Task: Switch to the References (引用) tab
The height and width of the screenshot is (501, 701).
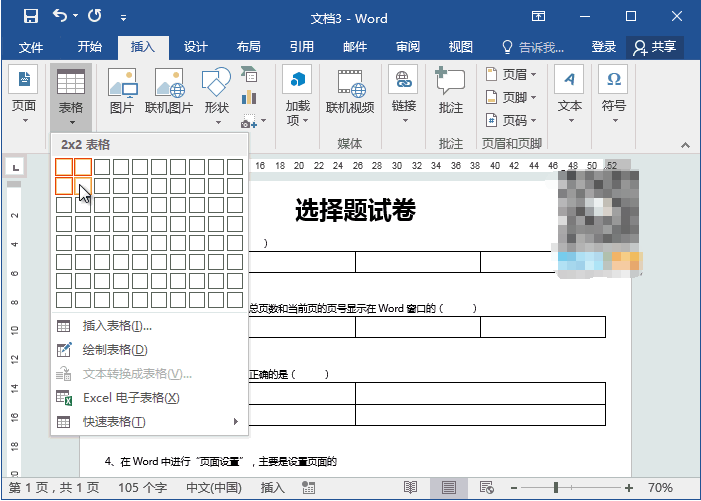Action: [x=301, y=47]
